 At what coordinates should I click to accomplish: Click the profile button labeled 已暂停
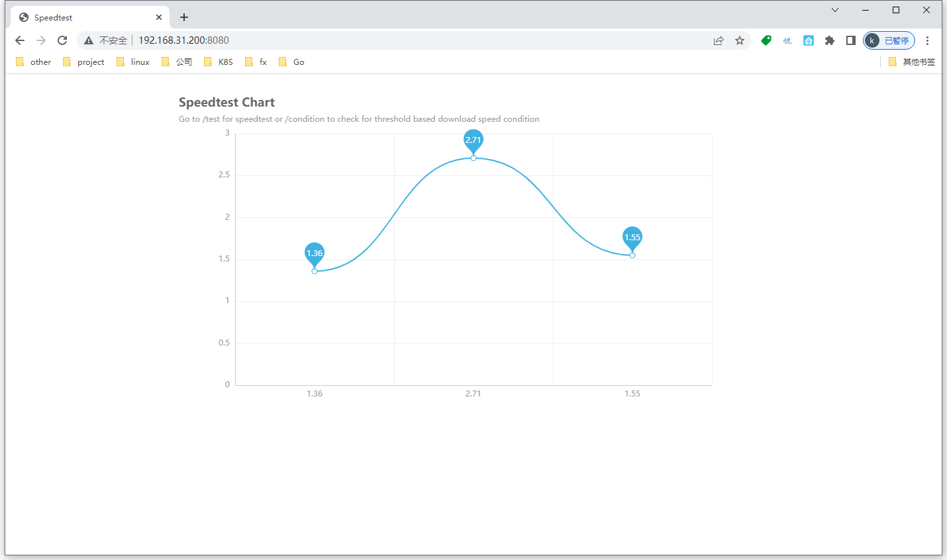889,40
